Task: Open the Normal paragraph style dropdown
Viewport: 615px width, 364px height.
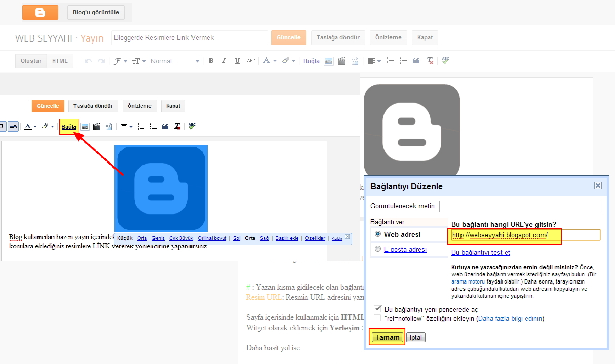Action: coord(175,61)
